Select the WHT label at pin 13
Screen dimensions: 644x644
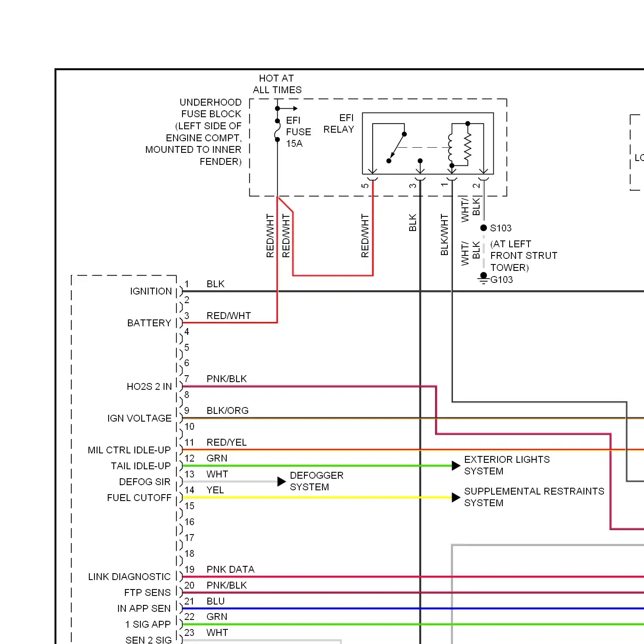(x=217, y=474)
